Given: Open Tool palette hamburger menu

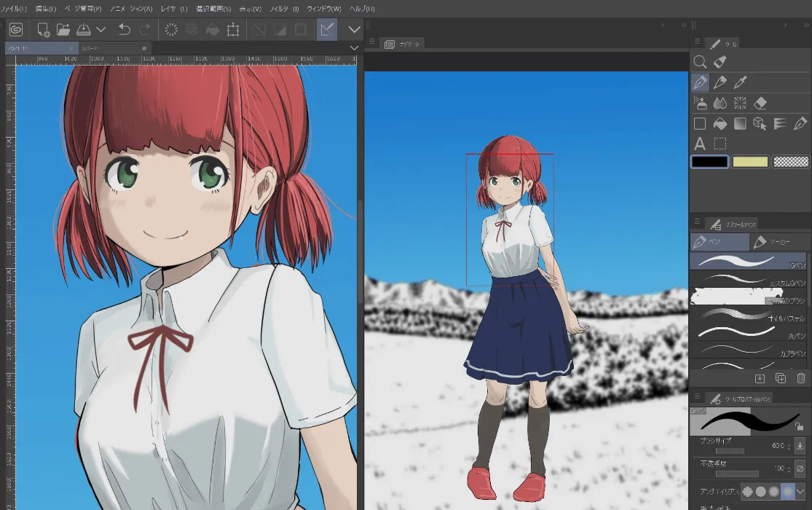Looking at the screenshot, I should (697, 42).
